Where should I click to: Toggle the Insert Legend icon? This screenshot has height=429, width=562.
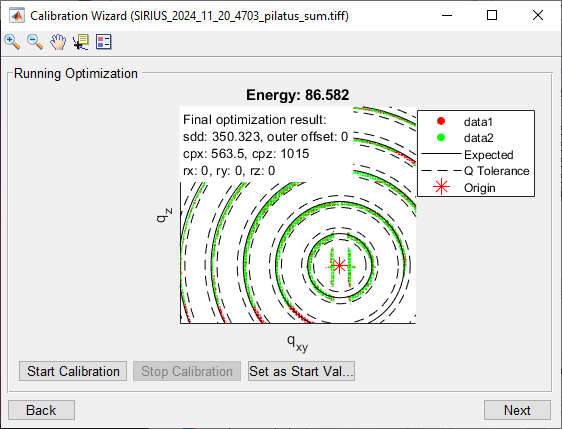coord(104,42)
